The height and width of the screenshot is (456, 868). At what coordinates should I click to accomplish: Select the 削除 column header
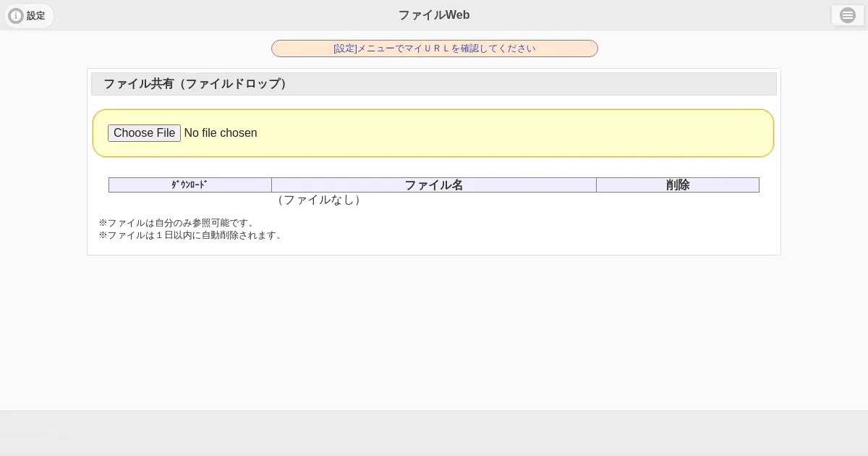(x=677, y=185)
